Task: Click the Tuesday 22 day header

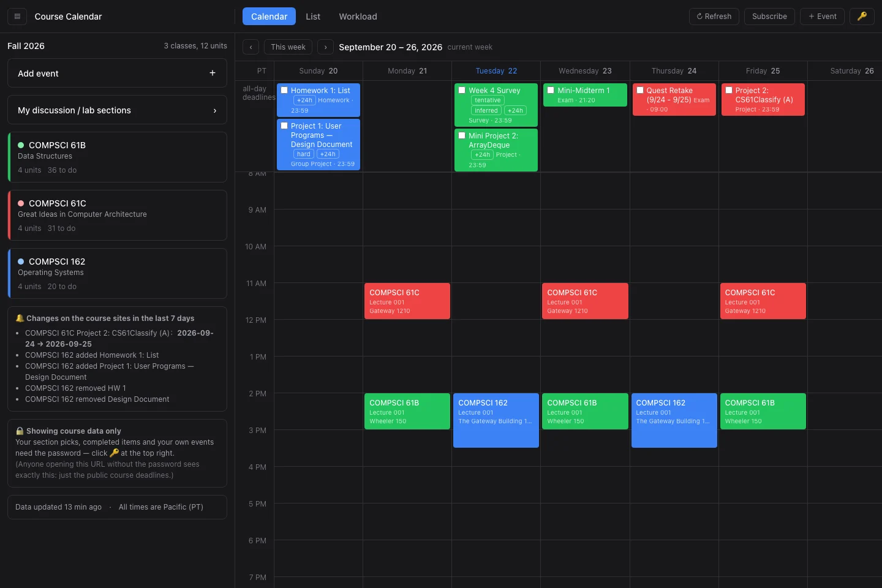Action: tap(496, 71)
